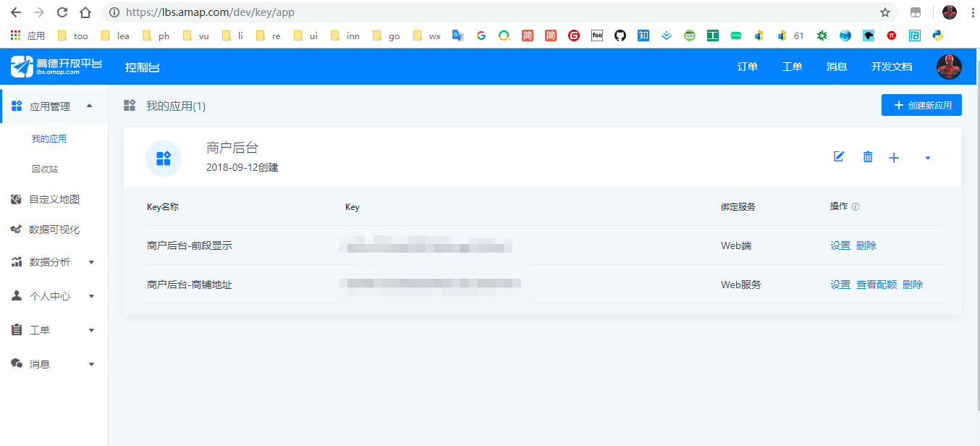This screenshot has width=980, height=446.
Task: Open the Python bookmark icon
Action: tap(937, 35)
